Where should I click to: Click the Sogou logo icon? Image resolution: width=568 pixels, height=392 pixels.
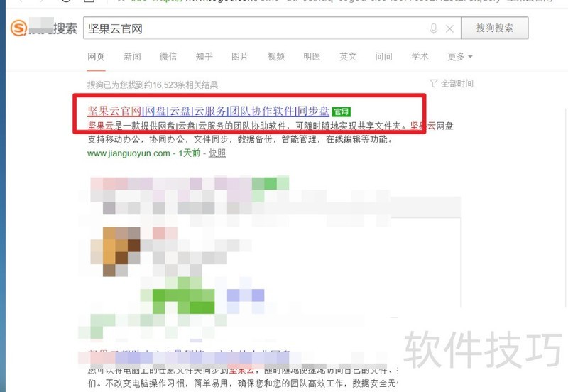click(x=19, y=28)
